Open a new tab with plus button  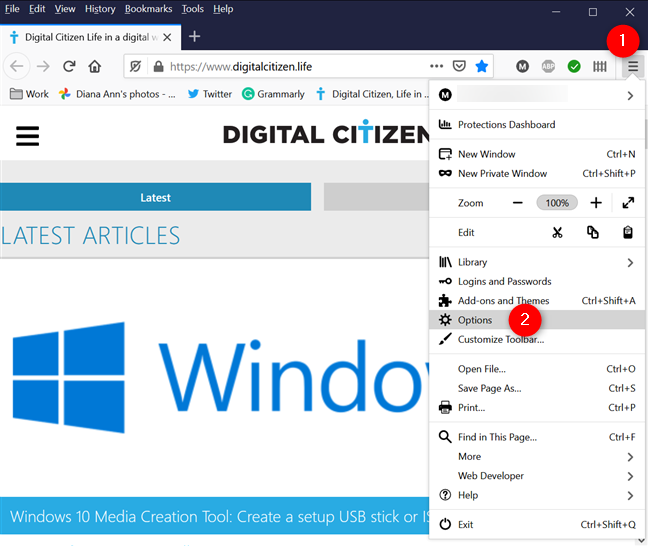click(194, 37)
